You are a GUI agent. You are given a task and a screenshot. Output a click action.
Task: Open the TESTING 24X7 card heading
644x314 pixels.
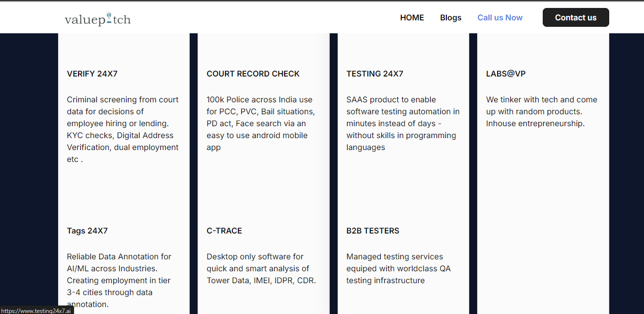pyautogui.click(x=375, y=74)
